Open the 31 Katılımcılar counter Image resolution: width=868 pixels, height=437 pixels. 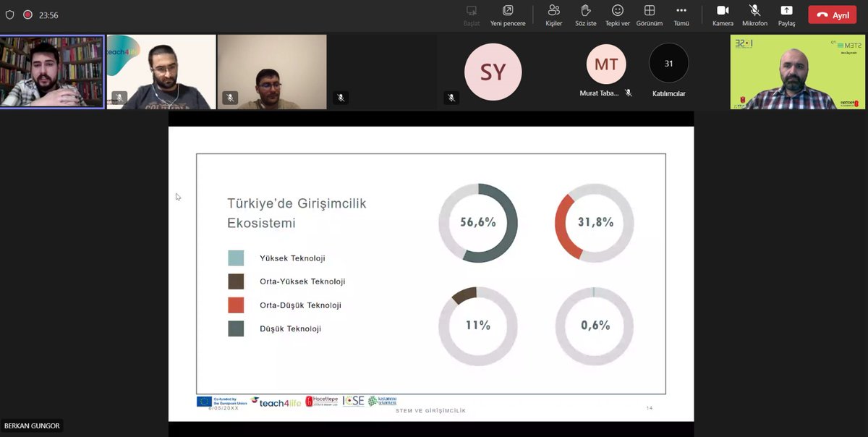pos(668,70)
